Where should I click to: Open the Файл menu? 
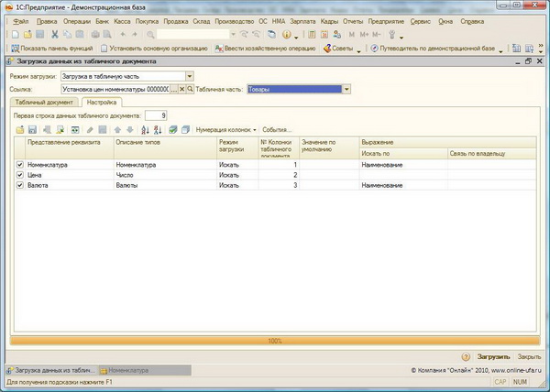pos(21,21)
